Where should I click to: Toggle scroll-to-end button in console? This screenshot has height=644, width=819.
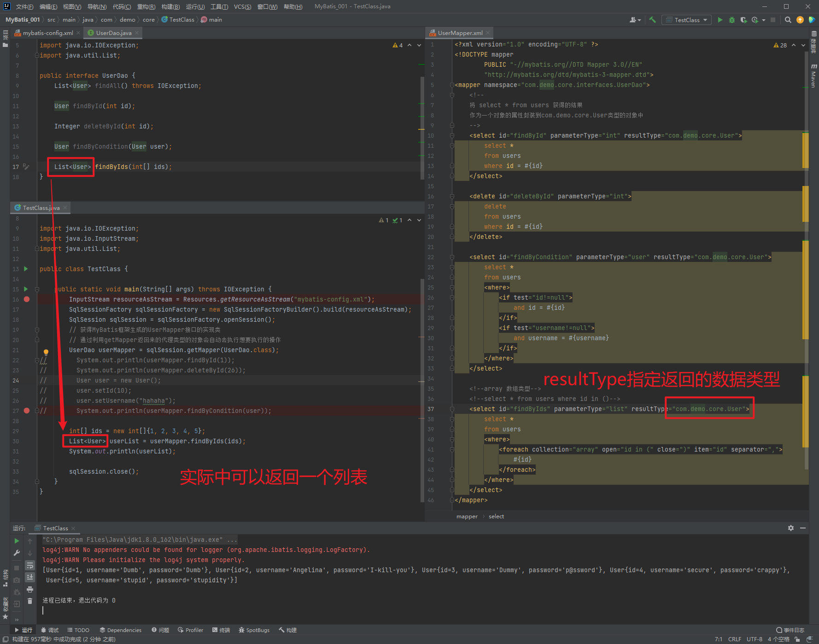pyautogui.click(x=30, y=577)
